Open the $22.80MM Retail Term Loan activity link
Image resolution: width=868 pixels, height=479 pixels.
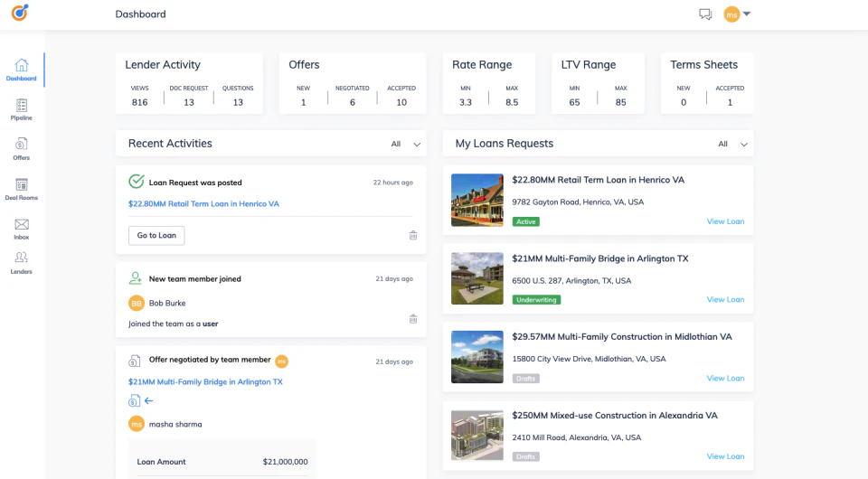203,203
